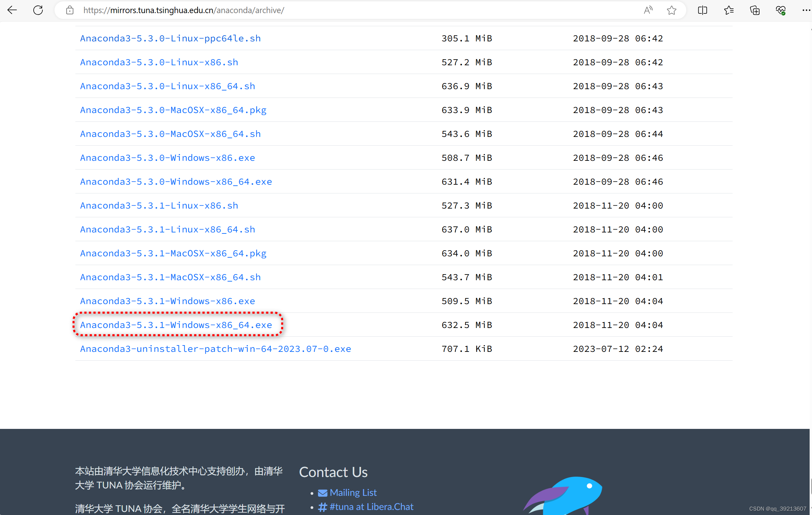The width and height of the screenshot is (812, 515).
Task: Reload the current page
Action: click(x=38, y=10)
